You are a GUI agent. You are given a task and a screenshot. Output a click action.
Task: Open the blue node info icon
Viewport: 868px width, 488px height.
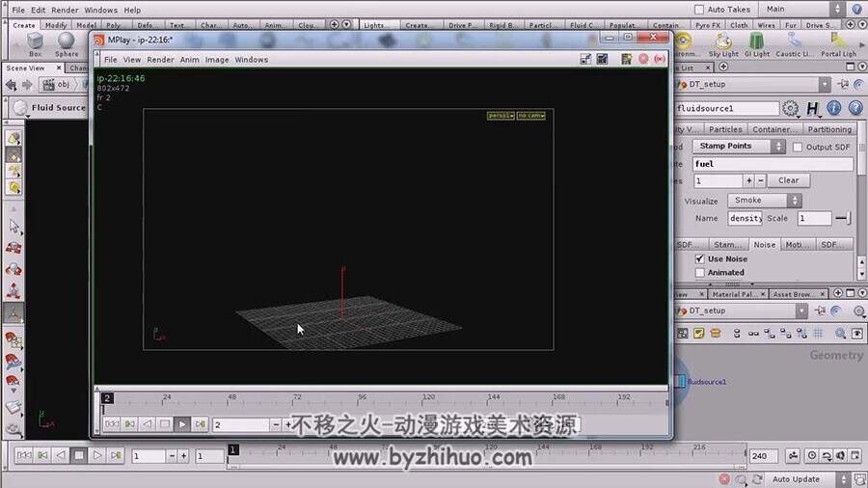click(833, 108)
